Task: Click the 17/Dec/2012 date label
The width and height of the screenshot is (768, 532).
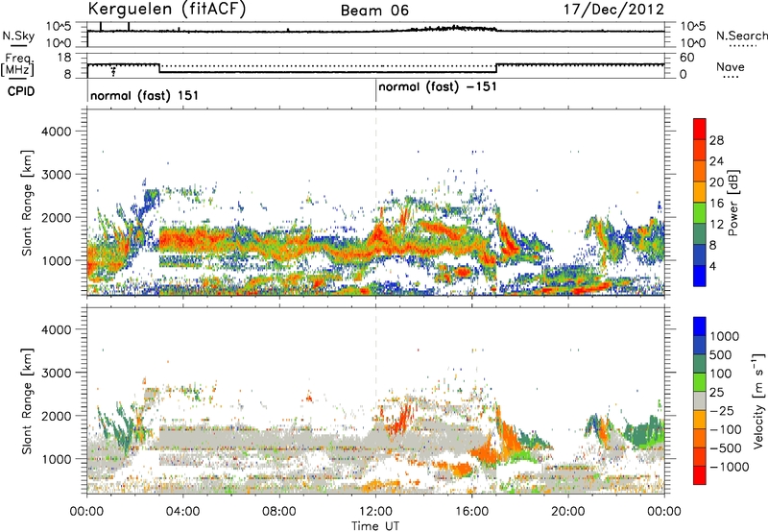Action: tap(613, 9)
